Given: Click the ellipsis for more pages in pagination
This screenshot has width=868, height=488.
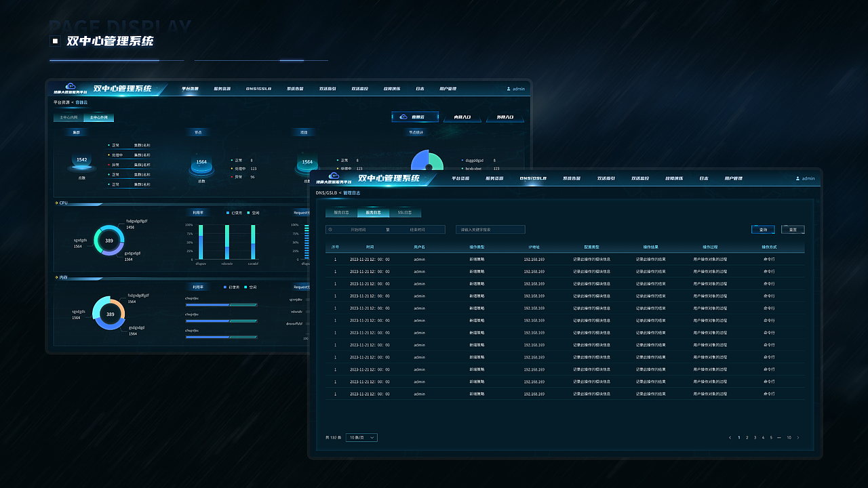Looking at the screenshot, I should pyautogui.click(x=779, y=437).
